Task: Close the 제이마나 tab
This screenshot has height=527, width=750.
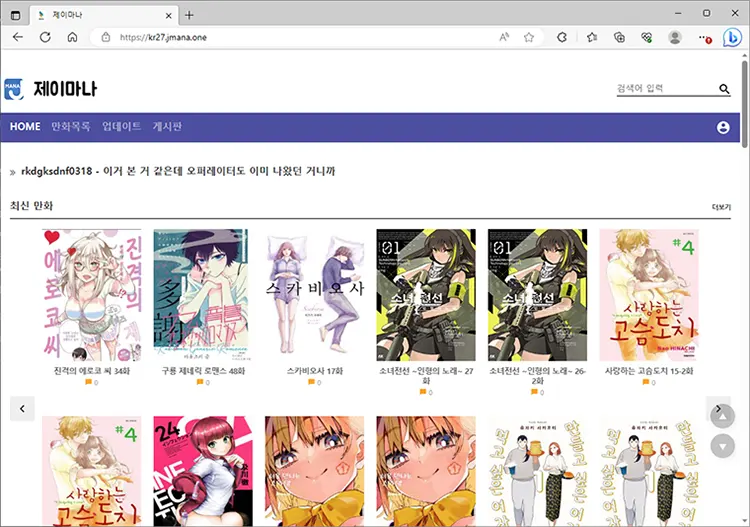Action: [168, 15]
